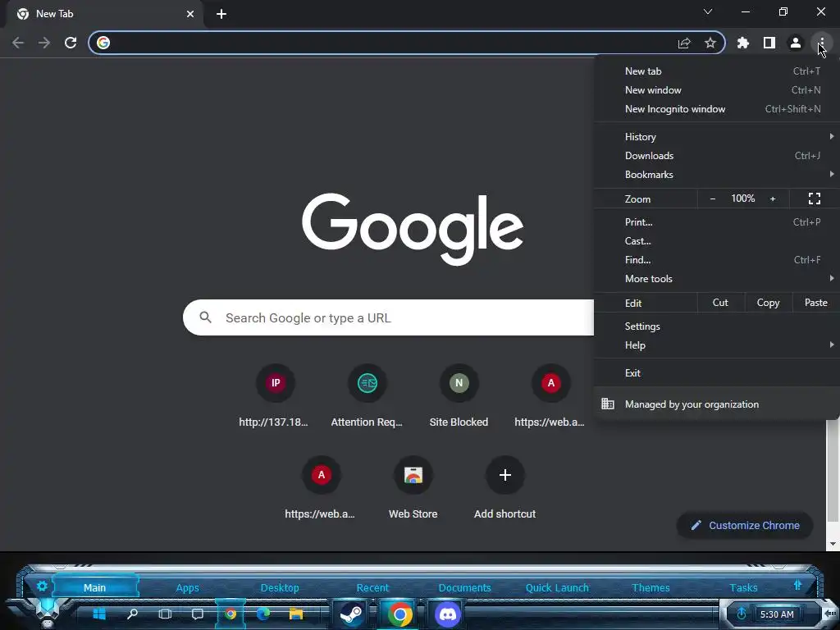Choose Exit from the menu

[717, 373]
